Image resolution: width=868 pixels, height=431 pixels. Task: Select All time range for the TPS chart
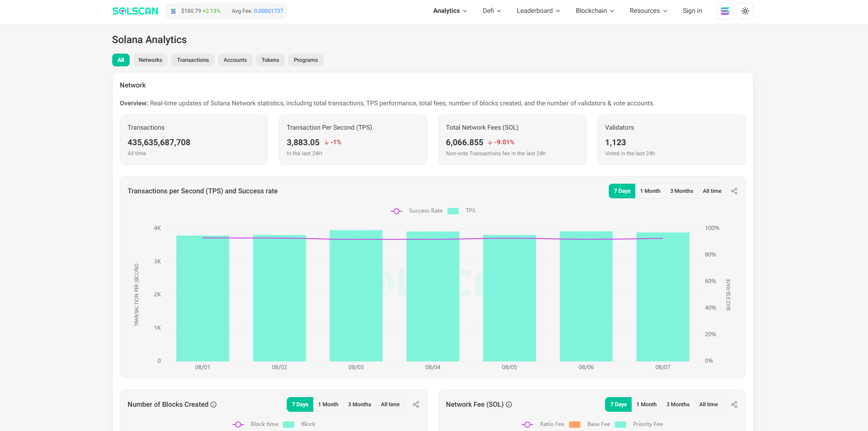[x=712, y=191]
